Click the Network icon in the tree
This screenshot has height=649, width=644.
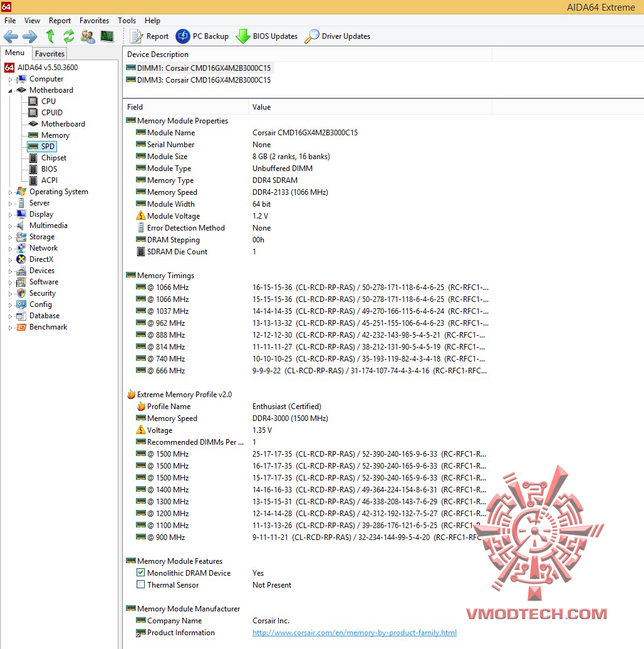pyautogui.click(x=21, y=248)
